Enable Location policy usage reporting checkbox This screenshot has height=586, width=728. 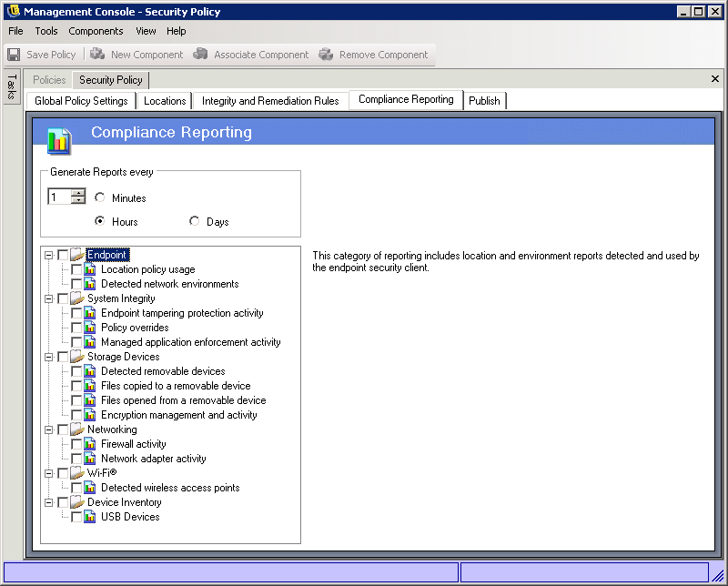click(x=76, y=269)
